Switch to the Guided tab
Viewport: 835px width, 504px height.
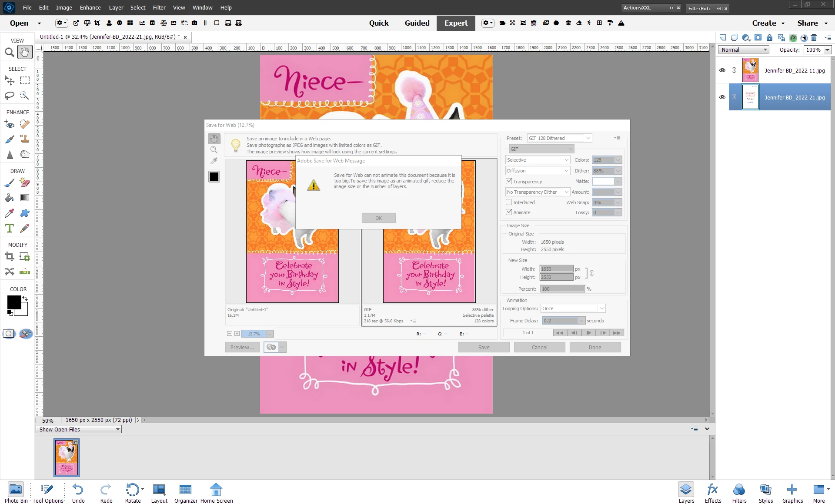point(417,23)
